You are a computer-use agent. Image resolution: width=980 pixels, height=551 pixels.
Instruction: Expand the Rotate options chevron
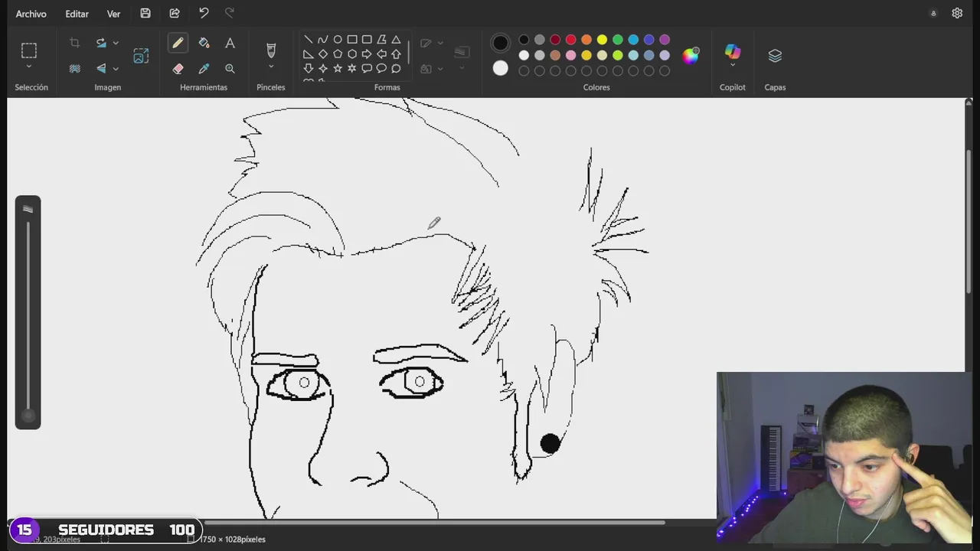[116, 43]
